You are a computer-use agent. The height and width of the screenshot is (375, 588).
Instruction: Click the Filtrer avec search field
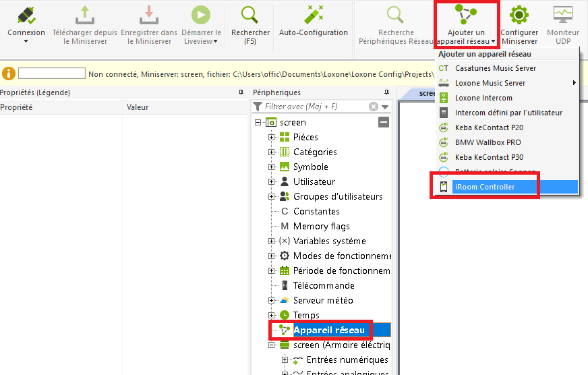(314, 107)
